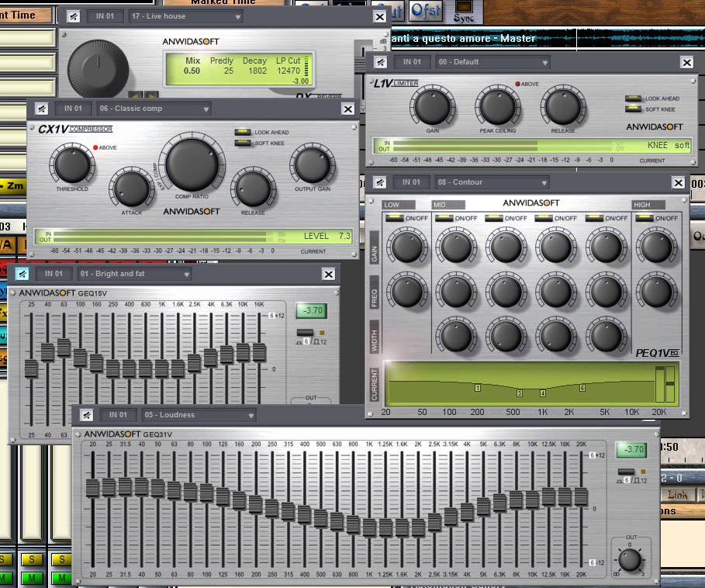Click the 25 Hz fader in GEQ15V
The image size is (705, 588).
click(31, 369)
